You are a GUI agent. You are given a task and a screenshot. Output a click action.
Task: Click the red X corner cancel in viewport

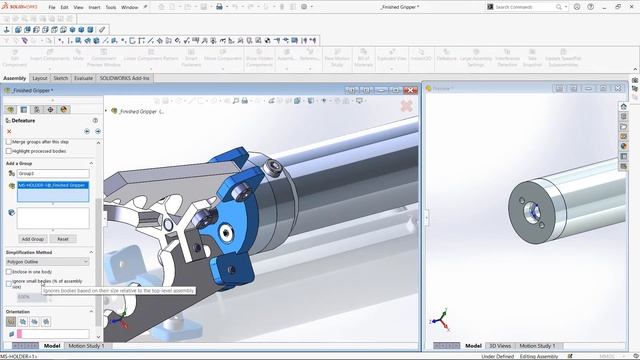(x=407, y=107)
